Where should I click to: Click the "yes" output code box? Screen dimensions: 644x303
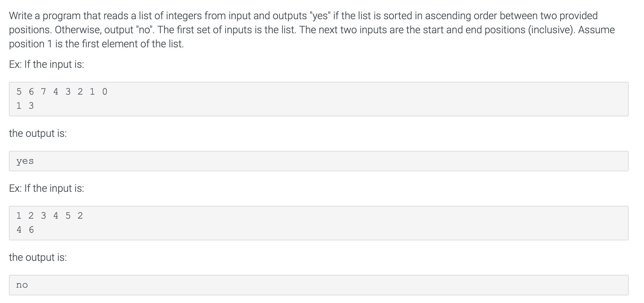(318, 161)
